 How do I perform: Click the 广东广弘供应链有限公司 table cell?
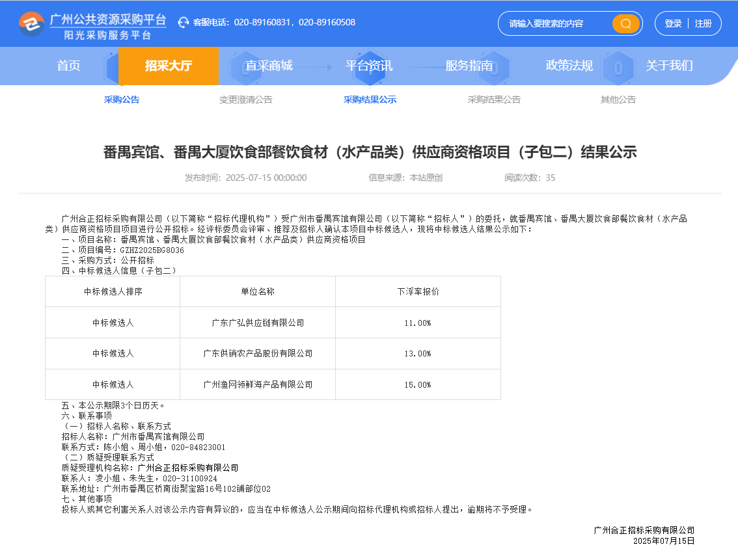(x=258, y=323)
